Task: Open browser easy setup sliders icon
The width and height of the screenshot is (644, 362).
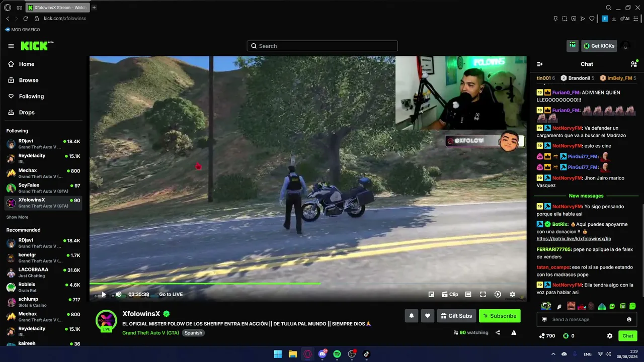Action: (x=636, y=19)
